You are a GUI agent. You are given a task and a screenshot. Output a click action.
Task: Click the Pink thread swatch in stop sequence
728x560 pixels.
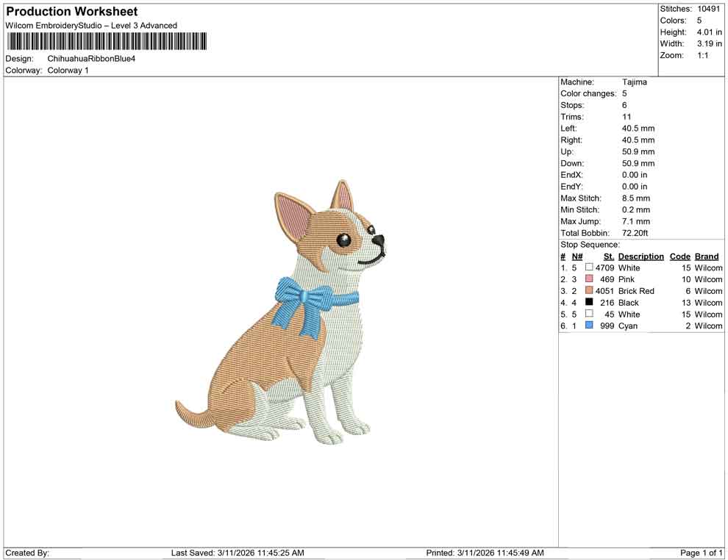tap(589, 279)
